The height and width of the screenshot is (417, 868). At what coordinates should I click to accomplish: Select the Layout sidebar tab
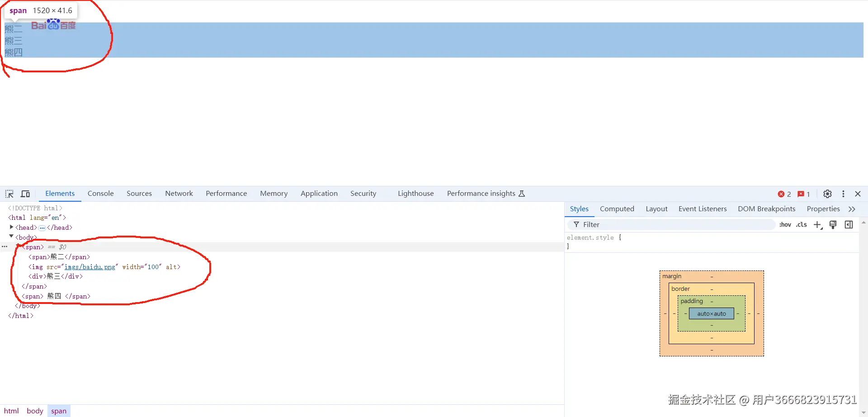pos(656,209)
